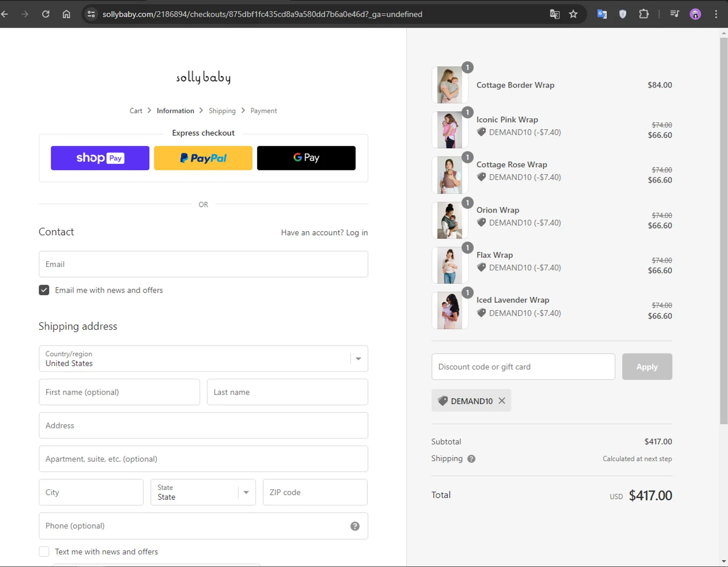Click Iconic Pink Wrap thumbnail
Image resolution: width=728 pixels, height=567 pixels.
449,130
